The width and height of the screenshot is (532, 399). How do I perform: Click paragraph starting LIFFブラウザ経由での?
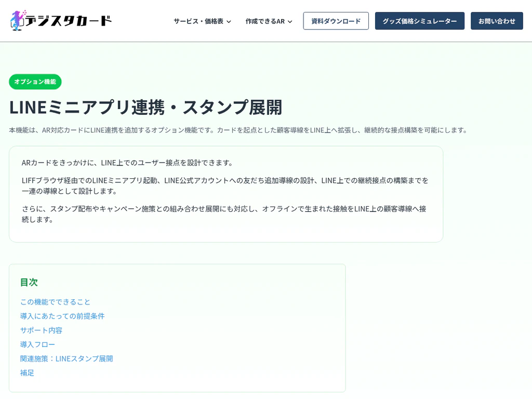(x=225, y=185)
